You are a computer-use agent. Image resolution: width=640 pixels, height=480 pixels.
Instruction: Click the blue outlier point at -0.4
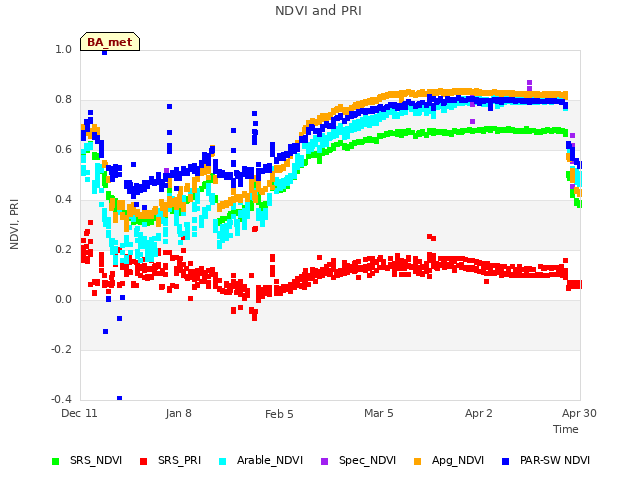[x=119, y=398]
